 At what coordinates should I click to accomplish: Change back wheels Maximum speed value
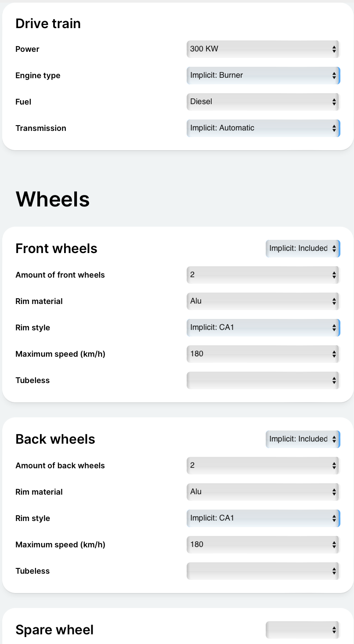263,545
